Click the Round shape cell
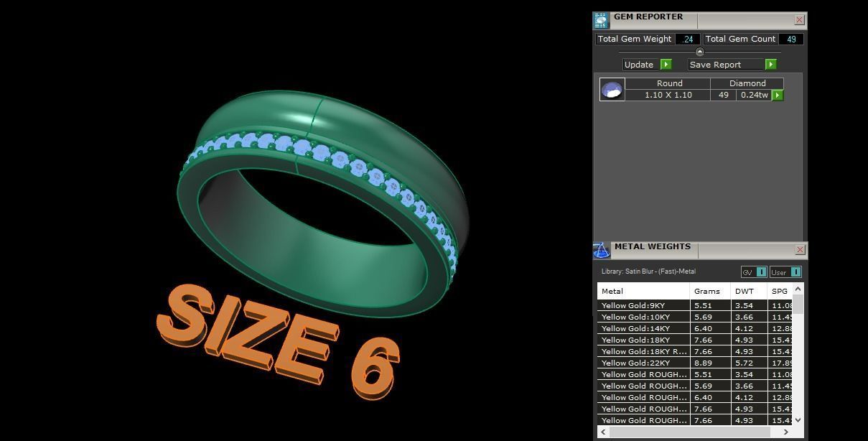Image resolution: width=868 pixels, height=441 pixels. [668, 83]
